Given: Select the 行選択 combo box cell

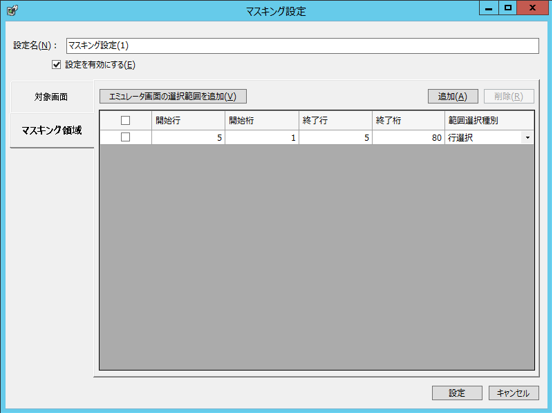Looking at the screenshot, I should click(489, 138).
